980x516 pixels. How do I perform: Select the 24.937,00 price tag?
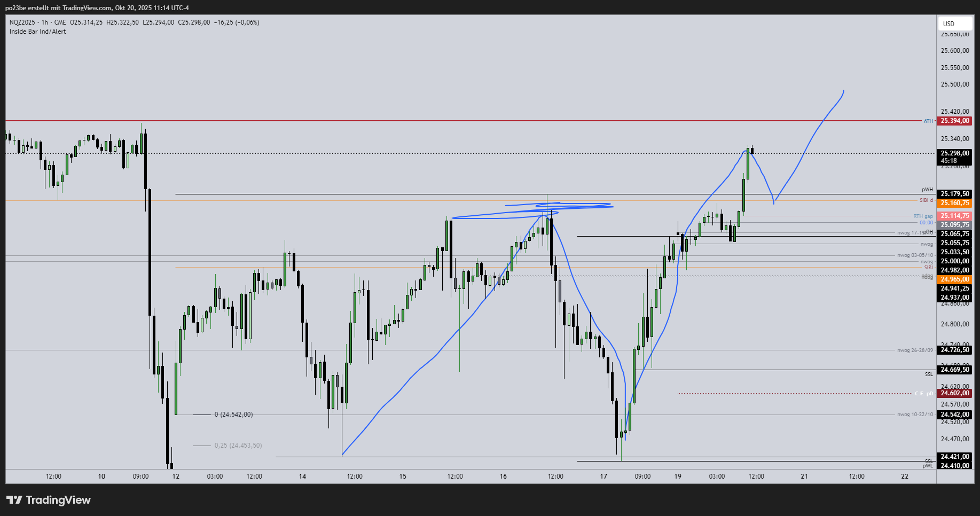(x=955, y=298)
